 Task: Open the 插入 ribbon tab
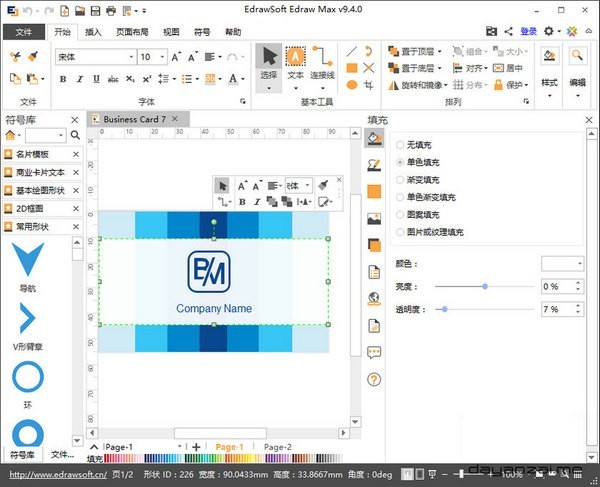(93, 32)
